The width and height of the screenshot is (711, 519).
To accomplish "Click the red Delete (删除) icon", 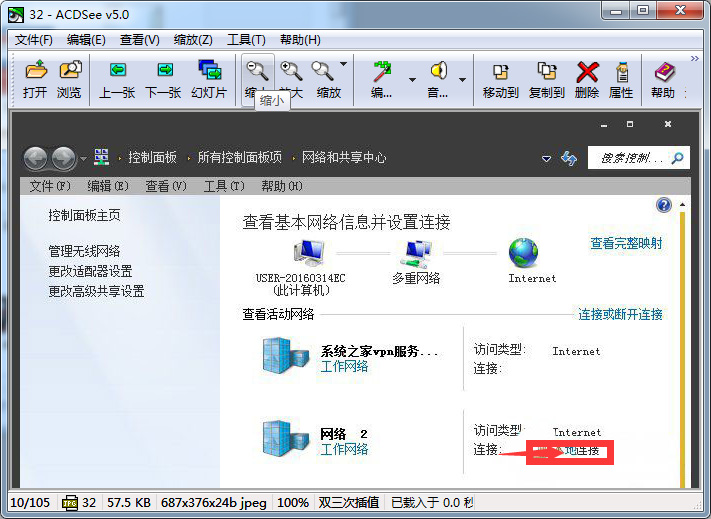I will point(587,71).
